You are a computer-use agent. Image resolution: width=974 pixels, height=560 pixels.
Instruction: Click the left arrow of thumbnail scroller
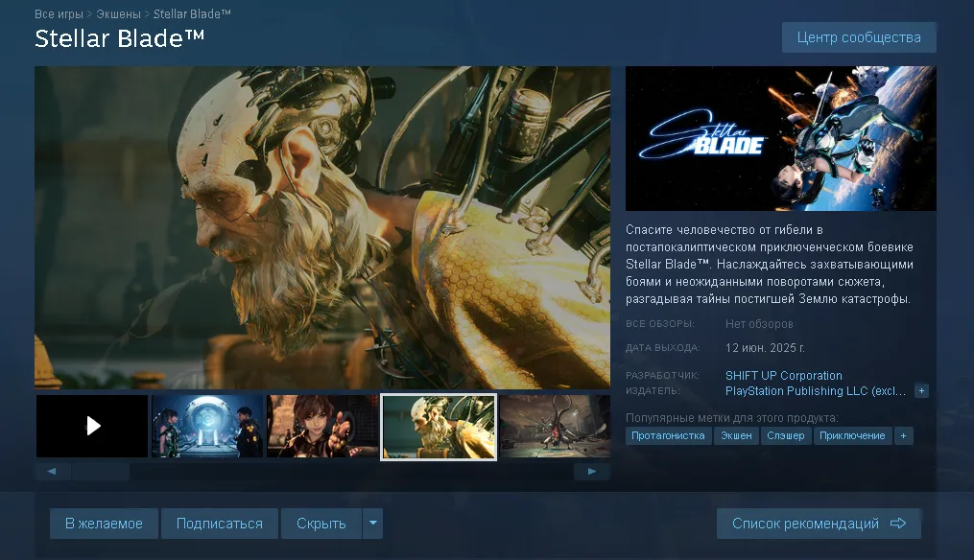tap(52, 471)
